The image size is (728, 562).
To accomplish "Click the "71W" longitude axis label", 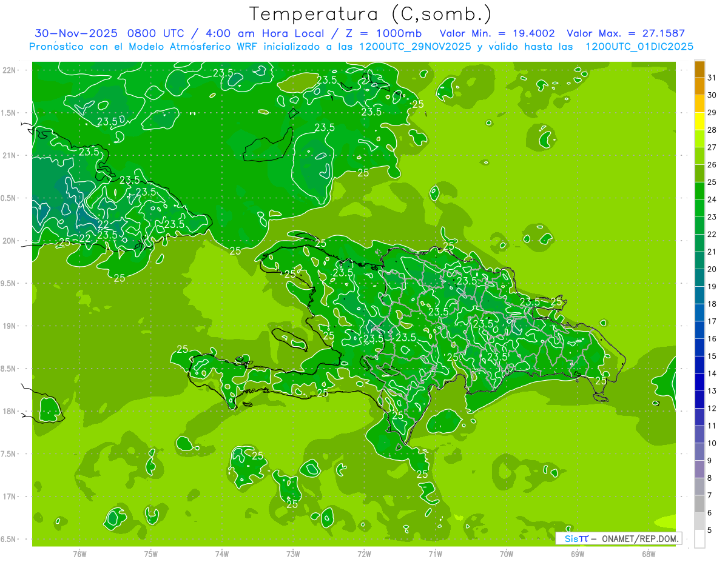I will 435,554.
